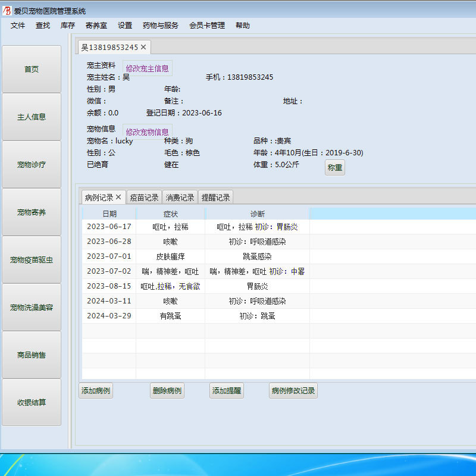Open 宠物寄养 in the sidebar

(32, 212)
